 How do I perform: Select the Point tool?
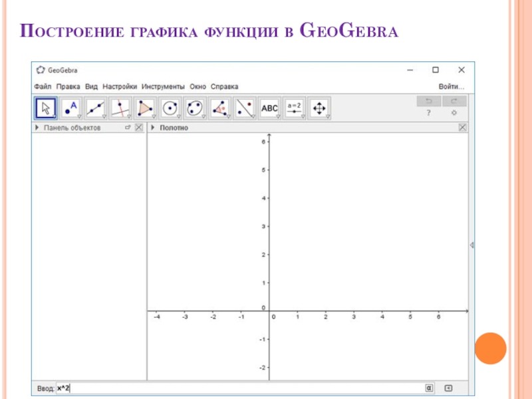point(70,108)
